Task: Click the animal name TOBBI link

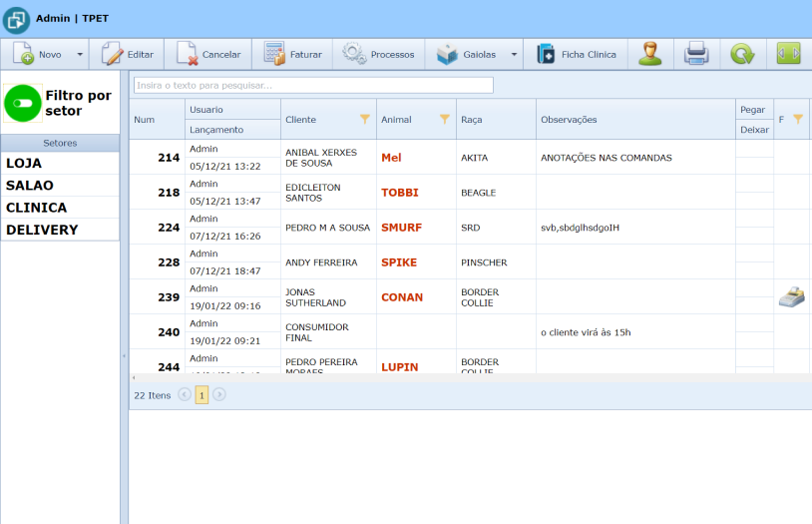Action: click(x=400, y=192)
